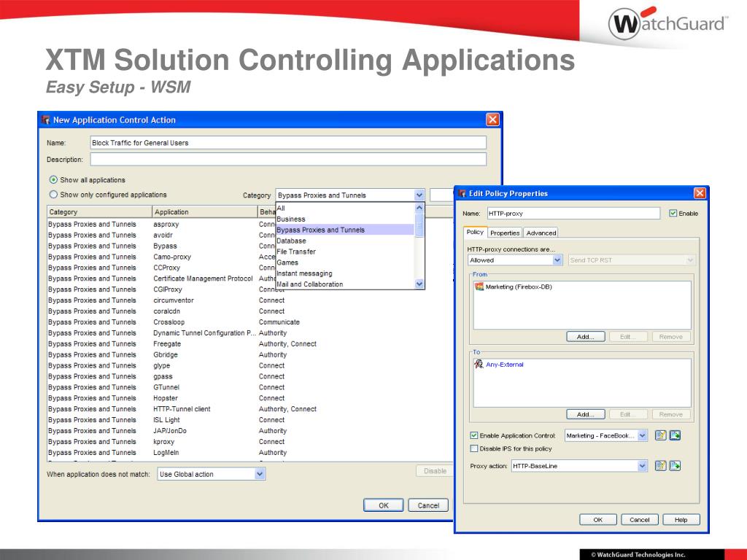Open the Allowed connections dropdown
The width and height of the screenshot is (747, 560).
[x=557, y=260]
